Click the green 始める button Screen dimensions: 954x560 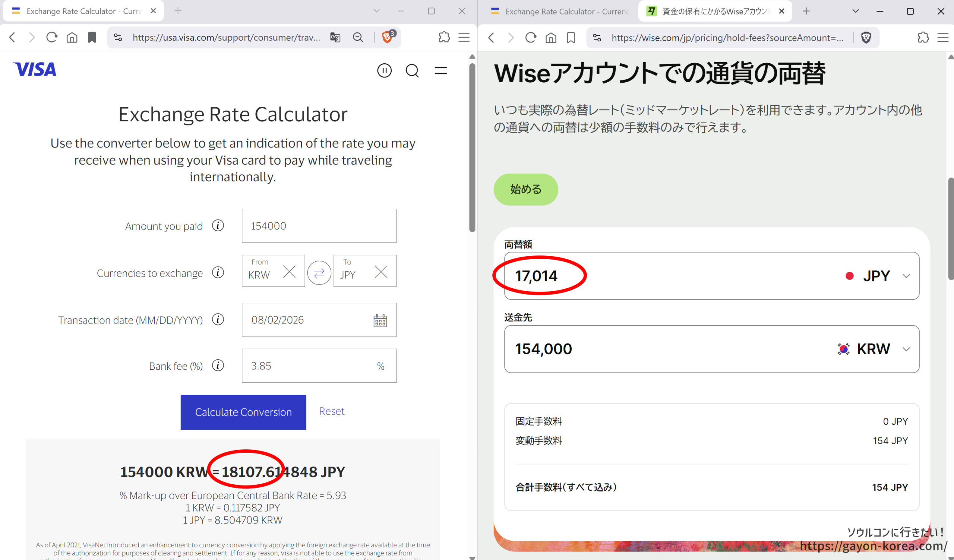(526, 189)
